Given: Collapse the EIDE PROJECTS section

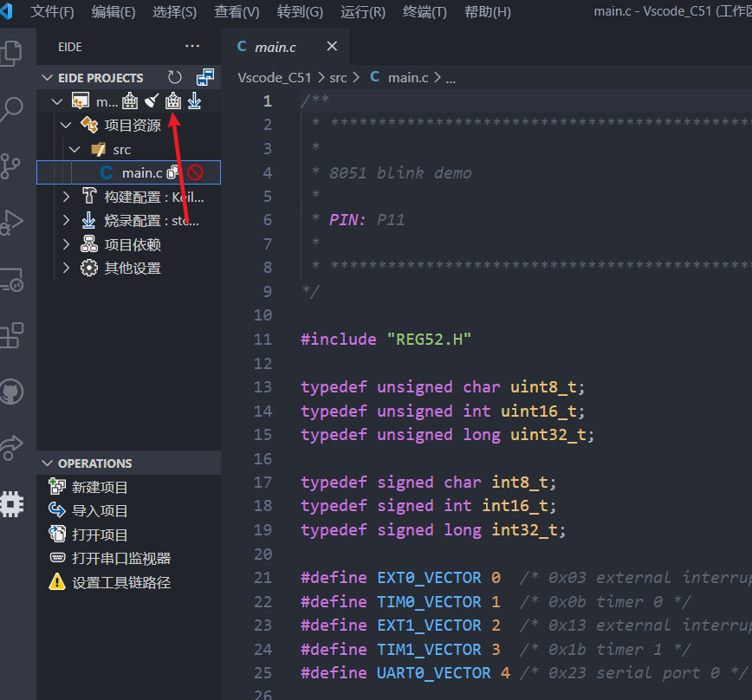Looking at the screenshot, I should coord(47,78).
